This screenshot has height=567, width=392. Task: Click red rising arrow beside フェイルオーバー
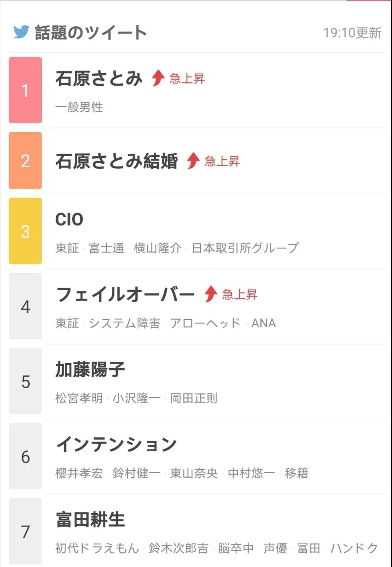[x=211, y=294]
